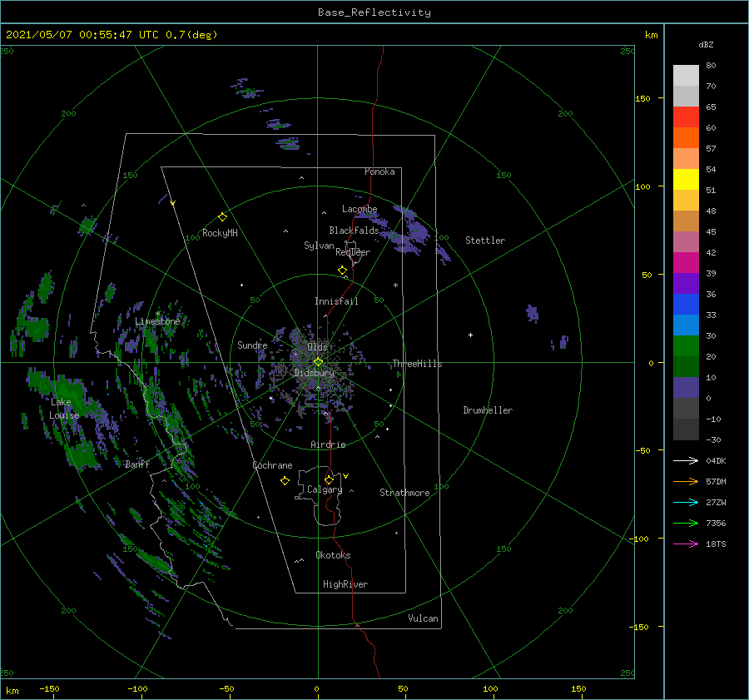This screenshot has height=700, width=749.
Task: Click the white 04DK arrow in legend
Action: (686, 460)
